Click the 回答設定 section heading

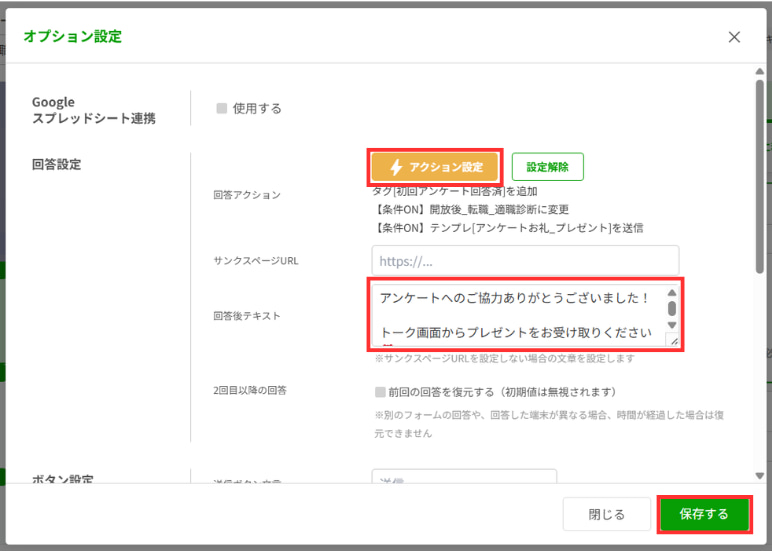(x=56, y=164)
